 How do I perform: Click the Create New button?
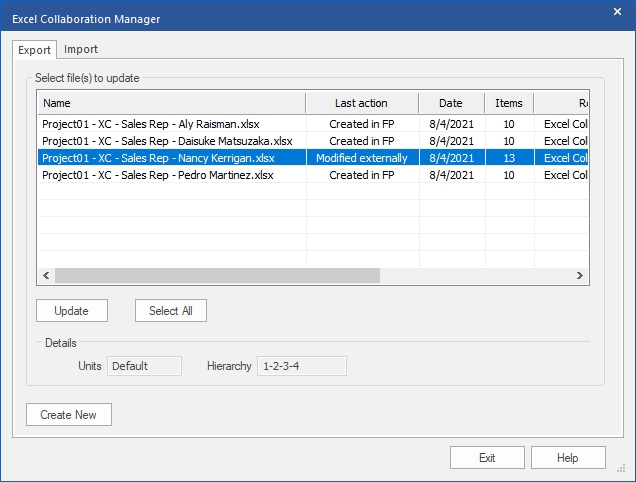(x=69, y=415)
